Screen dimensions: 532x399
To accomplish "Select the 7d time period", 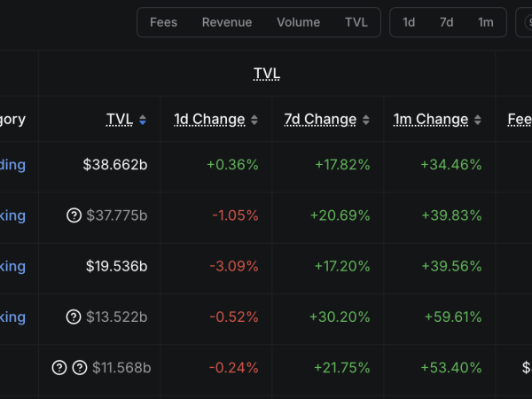I will click(x=447, y=22).
